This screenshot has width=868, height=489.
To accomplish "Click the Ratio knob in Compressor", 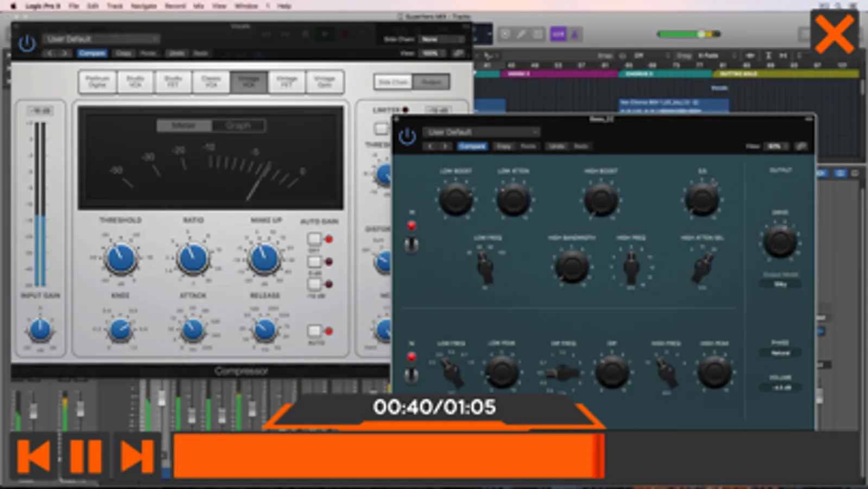I will (193, 258).
